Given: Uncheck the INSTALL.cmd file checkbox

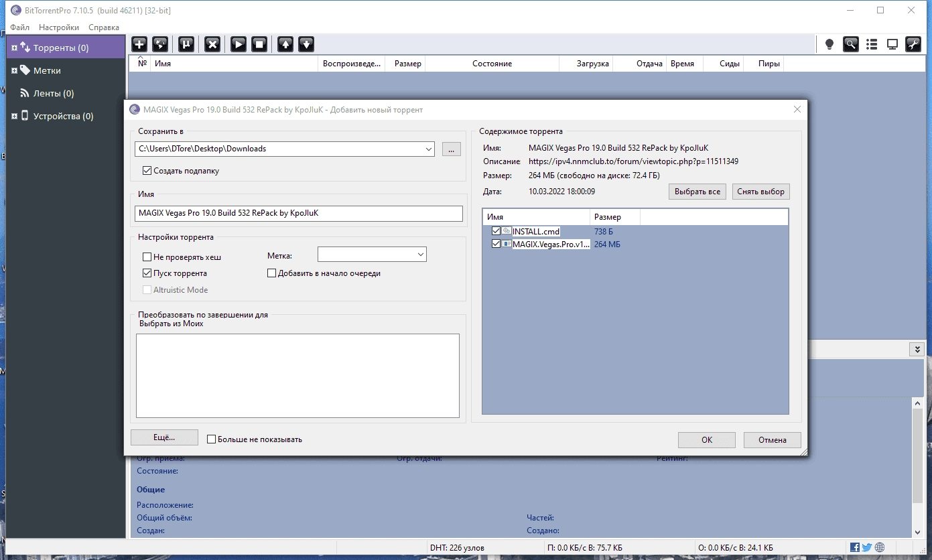Looking at the screenshot, I should (x=496, y=231).
